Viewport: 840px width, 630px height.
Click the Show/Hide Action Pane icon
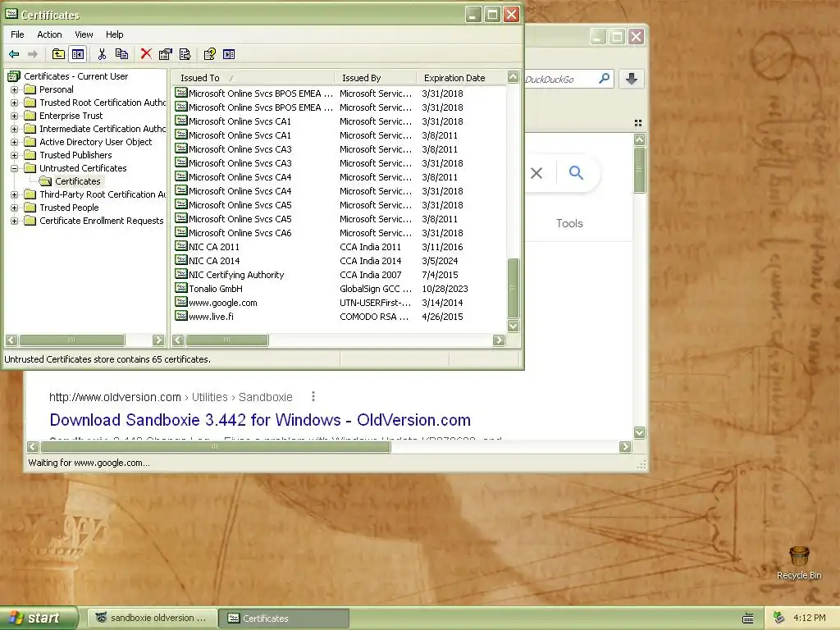pyautogui.click(x=229, y=54)
